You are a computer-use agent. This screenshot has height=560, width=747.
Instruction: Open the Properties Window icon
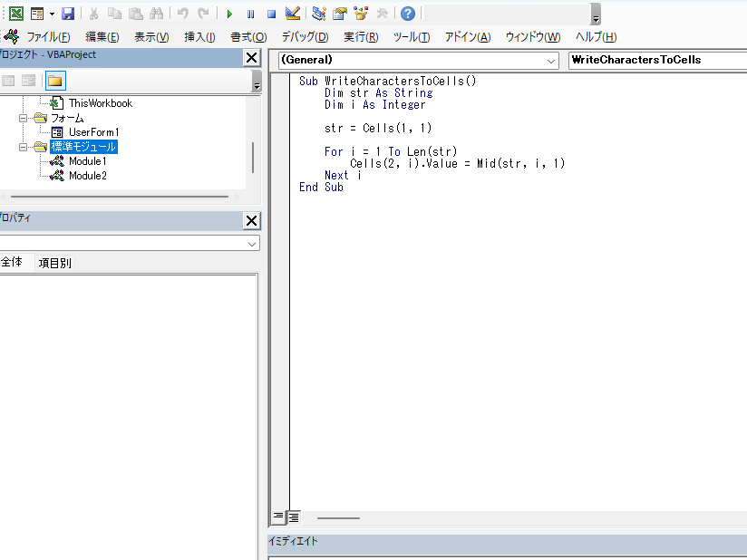click(339, 14)
